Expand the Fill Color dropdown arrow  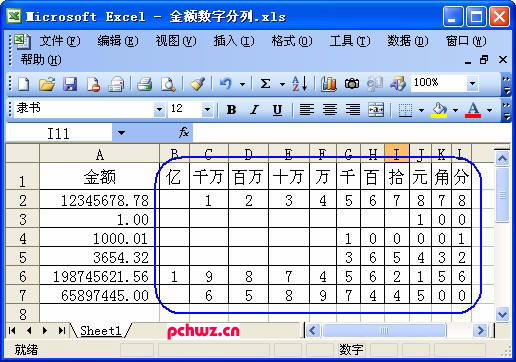[455, 110]
